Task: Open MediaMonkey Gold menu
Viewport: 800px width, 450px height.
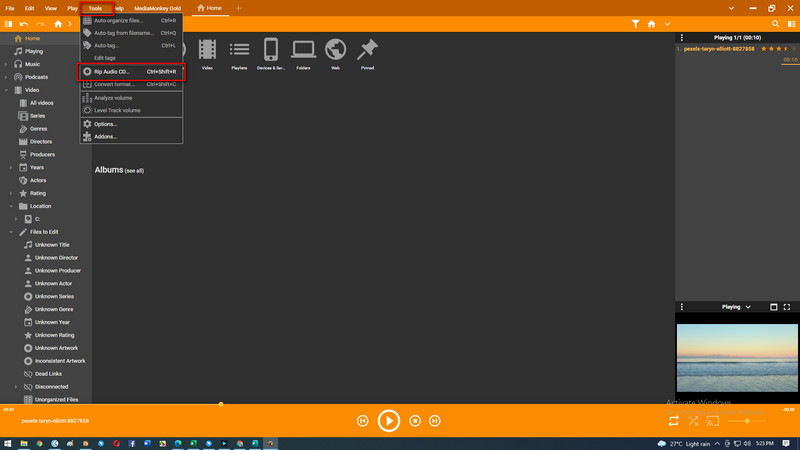Action: click(158, 8)
